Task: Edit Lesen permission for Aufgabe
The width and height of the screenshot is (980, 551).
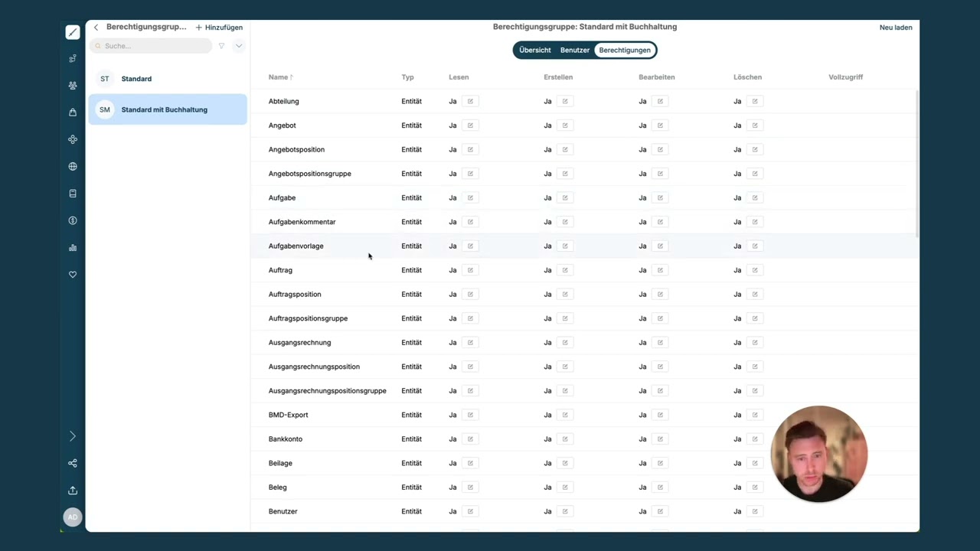Action: pyautogui.click(x=470, y=197)
